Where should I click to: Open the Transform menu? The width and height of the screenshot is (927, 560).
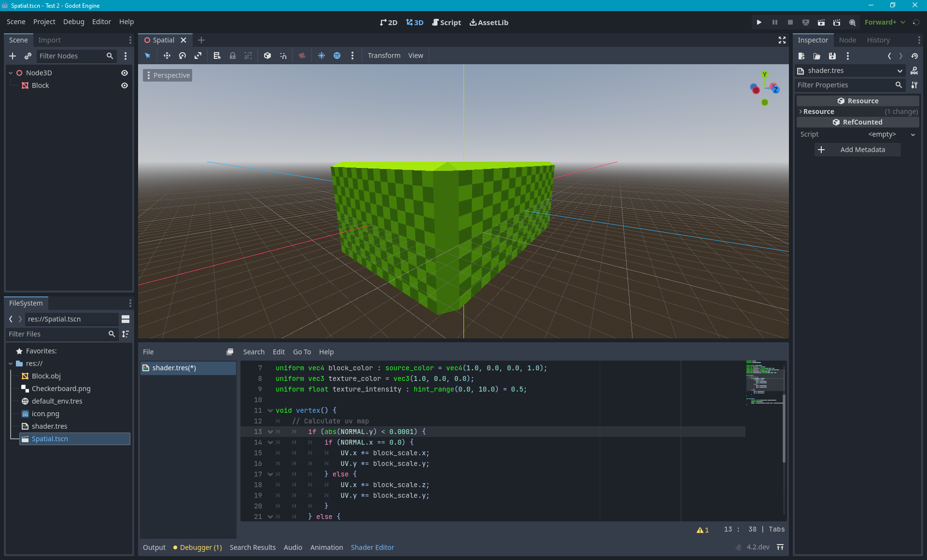pos(384,56)
